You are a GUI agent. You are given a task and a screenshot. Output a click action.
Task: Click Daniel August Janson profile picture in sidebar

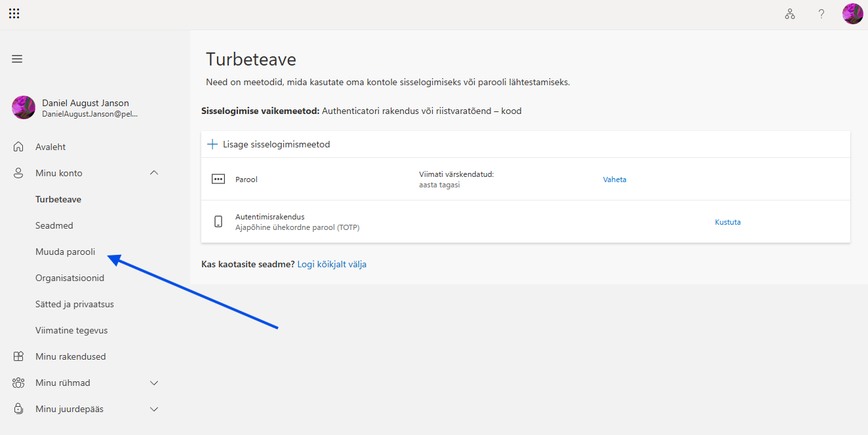coord(24,107)
